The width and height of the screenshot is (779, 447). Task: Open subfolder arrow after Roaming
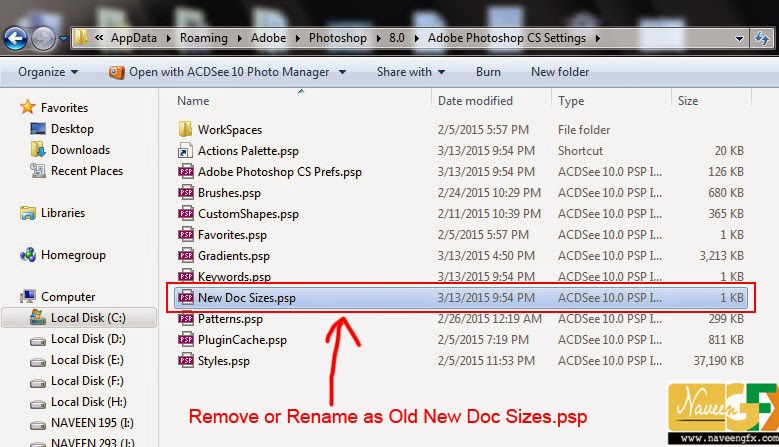tap(239, 38)
